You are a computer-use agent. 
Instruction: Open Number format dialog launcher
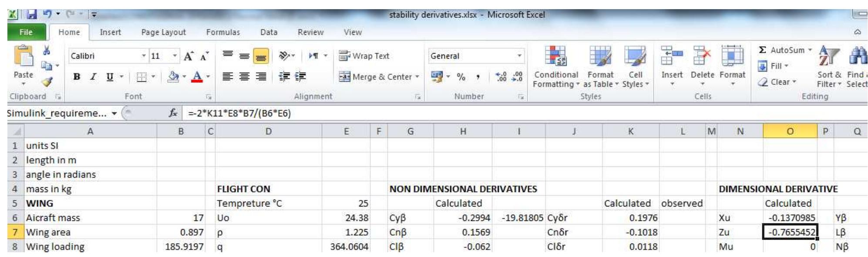click(521, 97)
